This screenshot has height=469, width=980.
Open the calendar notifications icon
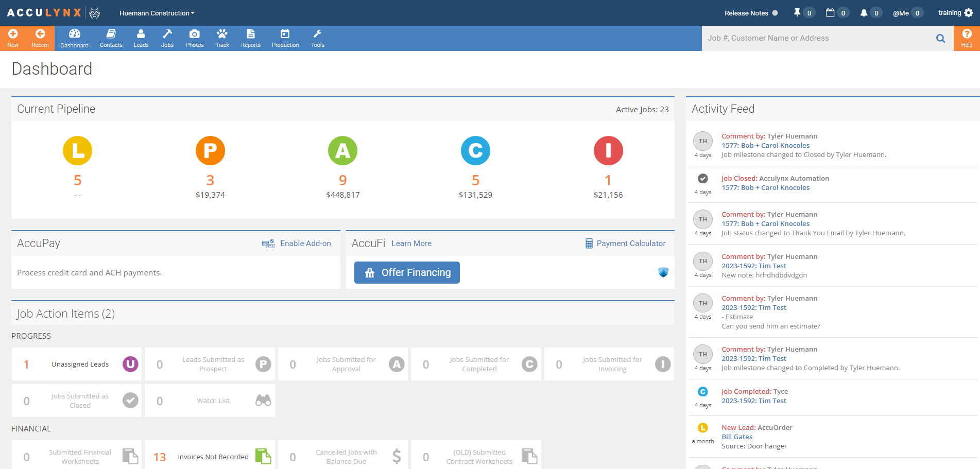[x=830, y=13]
